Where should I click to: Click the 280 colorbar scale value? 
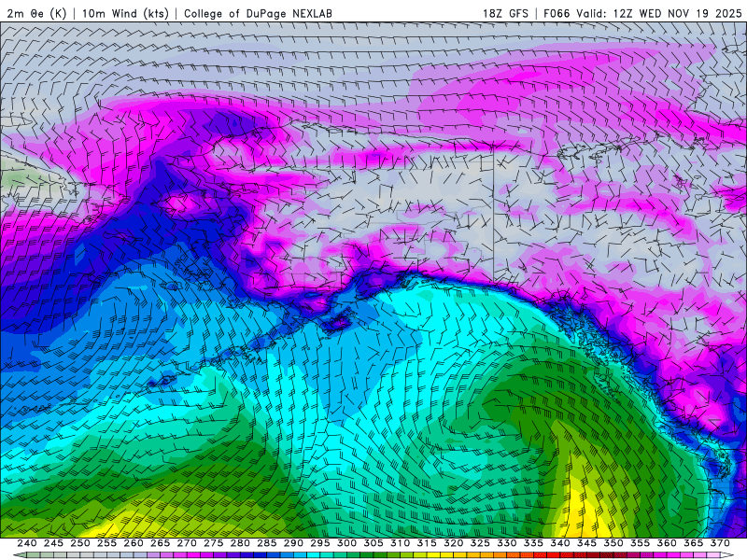coord(240,543)
